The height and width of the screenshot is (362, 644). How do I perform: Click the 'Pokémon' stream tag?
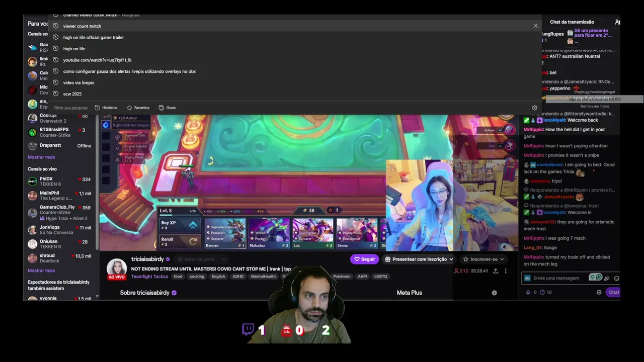point(342,277)
